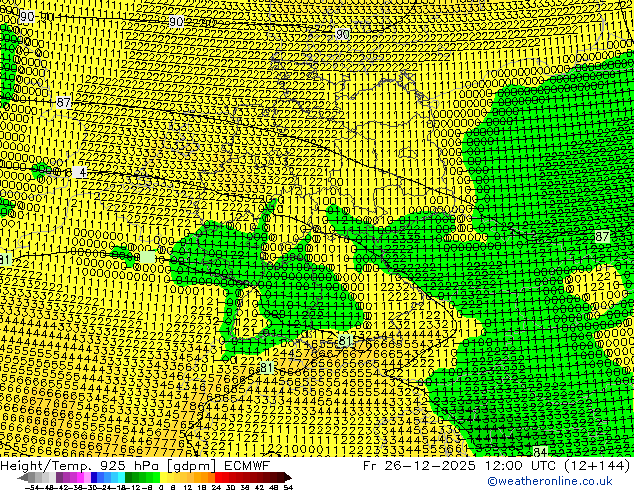
Task: Pick the bright red legend swatch above 24
Action: pyautogui.click(x=218, y=477)
